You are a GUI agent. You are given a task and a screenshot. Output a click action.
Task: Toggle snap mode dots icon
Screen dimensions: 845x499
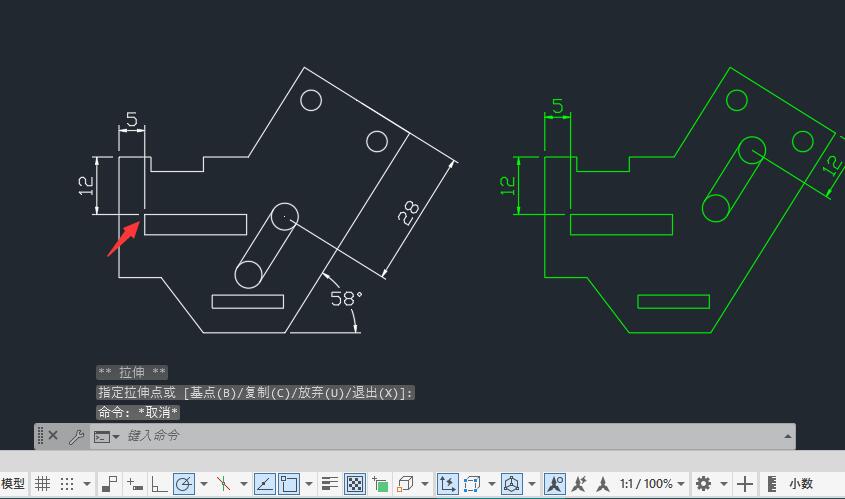[67, 484]
